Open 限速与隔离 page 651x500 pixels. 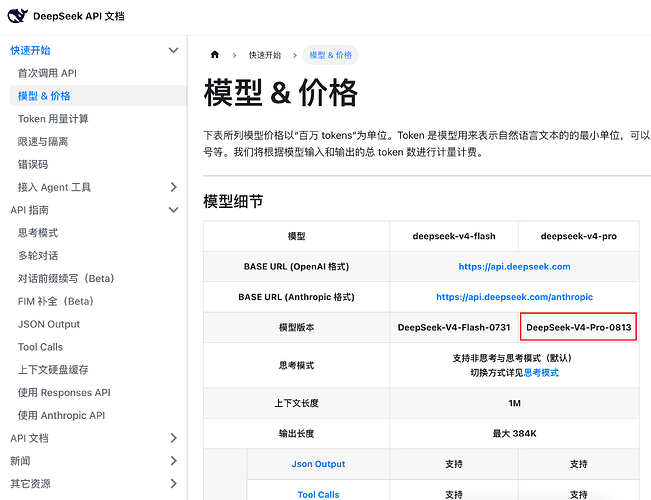pyautogui.click(x=43, y=142)
